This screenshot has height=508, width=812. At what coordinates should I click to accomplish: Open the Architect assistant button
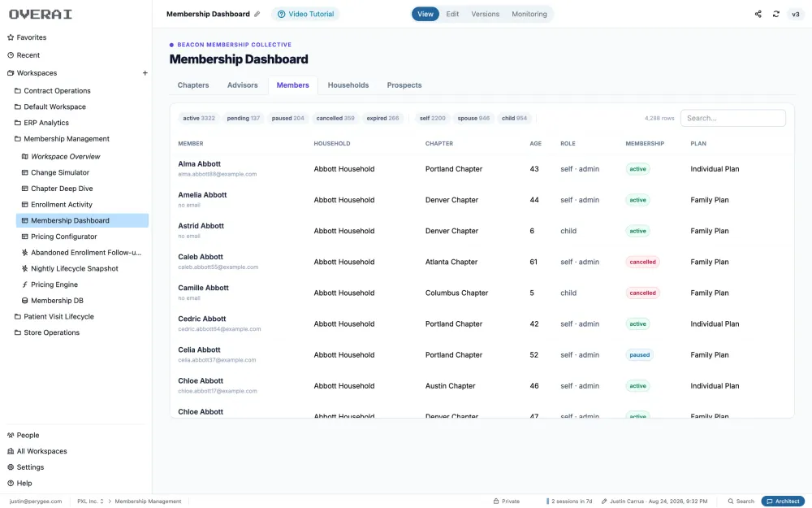[783, 501]
